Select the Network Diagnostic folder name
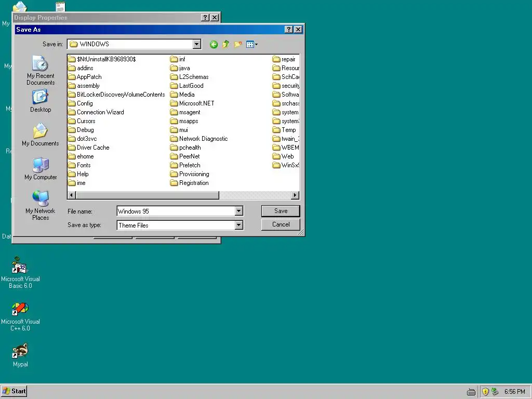 (203, 138)
